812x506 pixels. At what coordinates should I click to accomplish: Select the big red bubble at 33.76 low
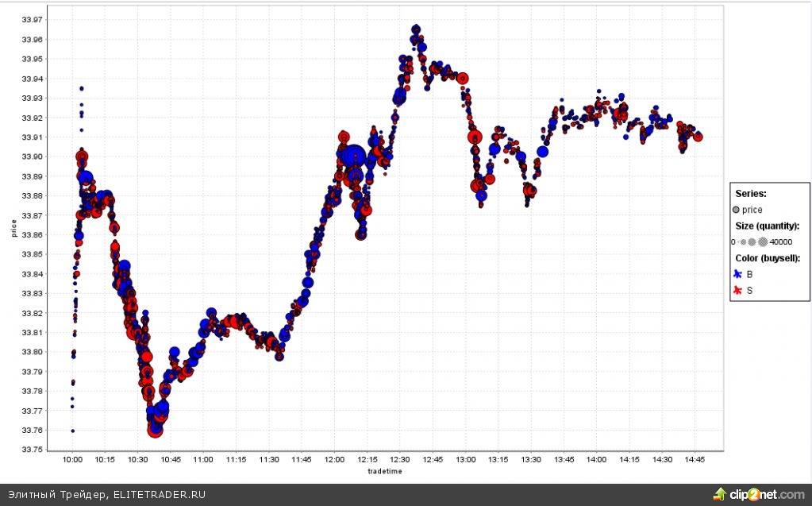156,429
